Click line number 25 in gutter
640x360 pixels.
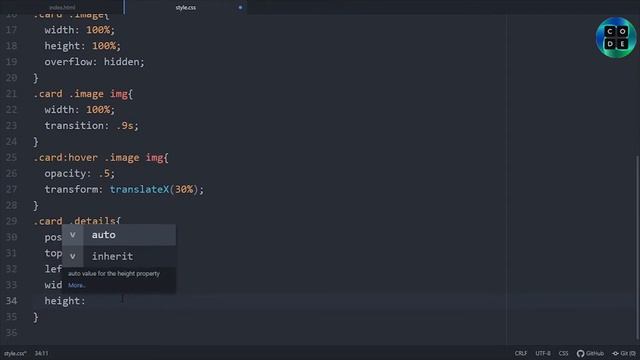coord(11,158)
